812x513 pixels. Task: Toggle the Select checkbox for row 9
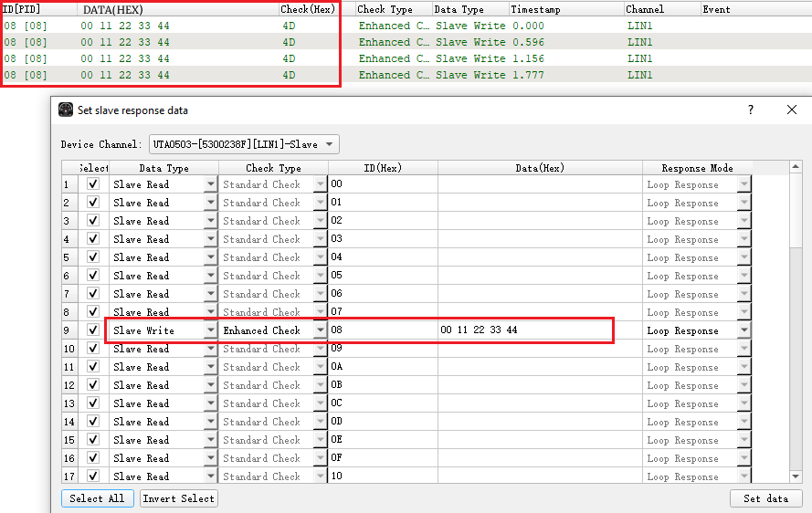click(93, 330)
